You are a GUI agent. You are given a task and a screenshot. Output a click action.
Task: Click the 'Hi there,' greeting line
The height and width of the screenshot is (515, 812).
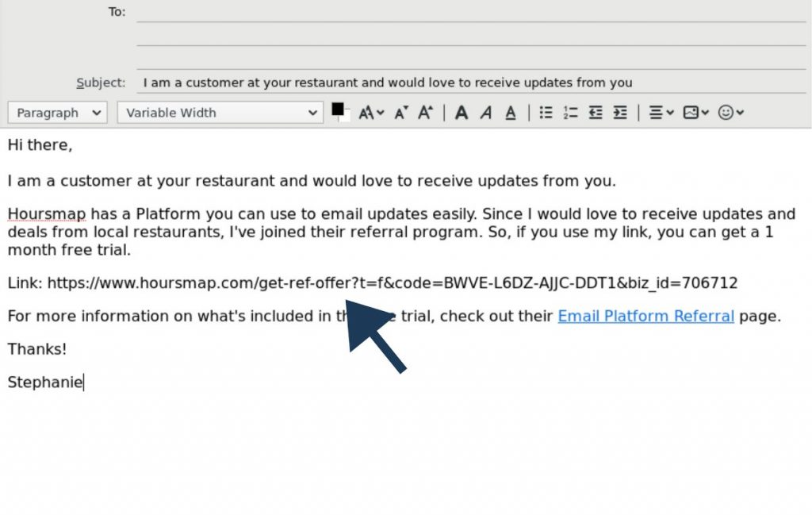[x=40, y=145]
